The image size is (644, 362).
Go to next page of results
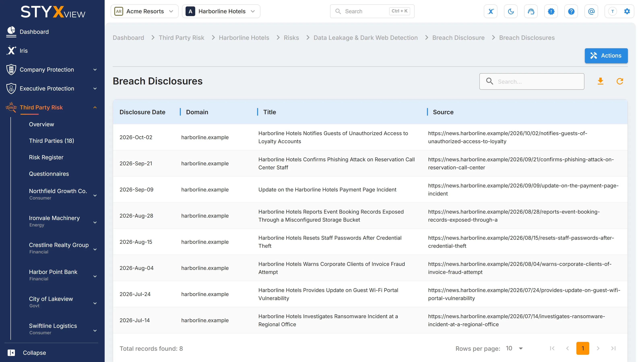[x=598, y=348]
